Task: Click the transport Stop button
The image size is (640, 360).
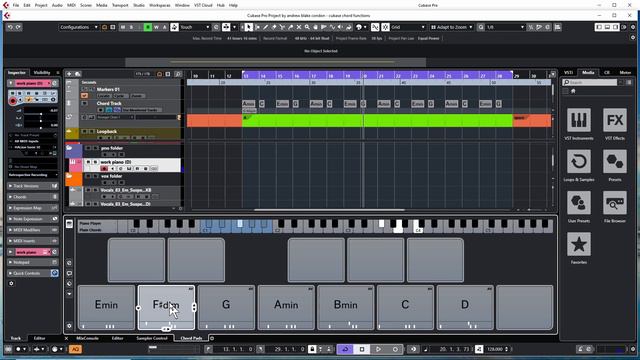Action: [x=362, y=349]
